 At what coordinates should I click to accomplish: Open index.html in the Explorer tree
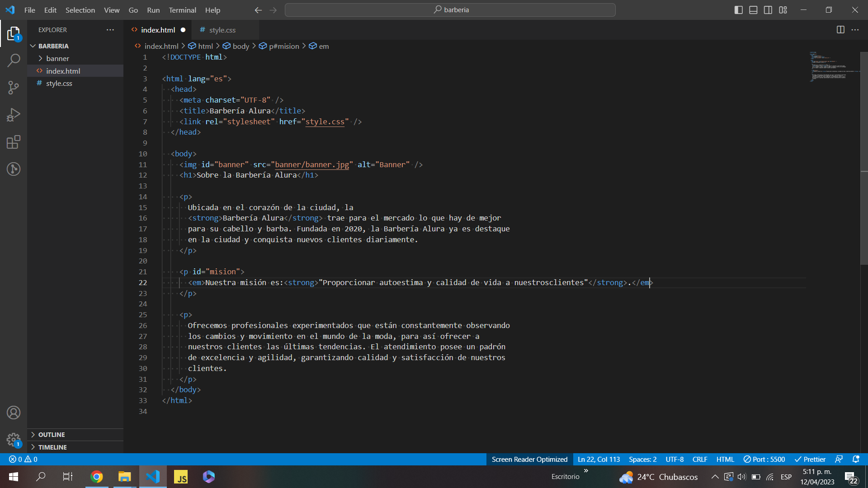tap(75, 71)
